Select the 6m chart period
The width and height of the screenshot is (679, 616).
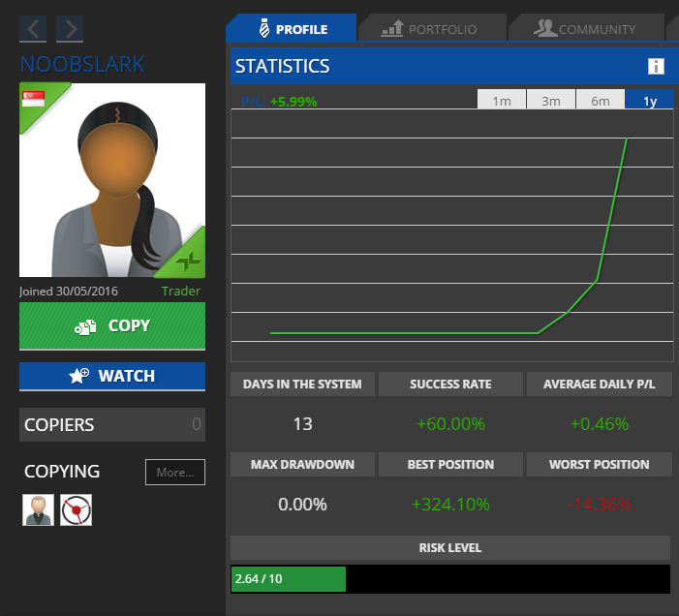[x=601, y=101]
